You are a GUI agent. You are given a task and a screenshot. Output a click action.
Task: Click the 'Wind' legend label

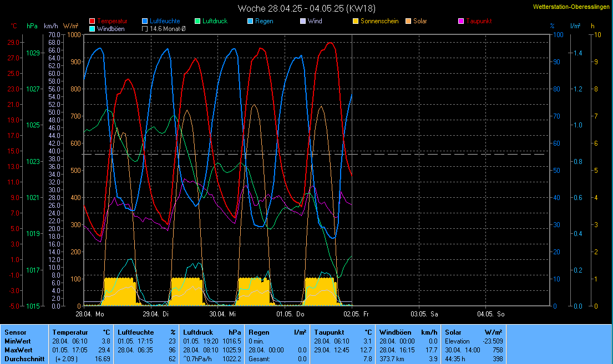[315, 21]
